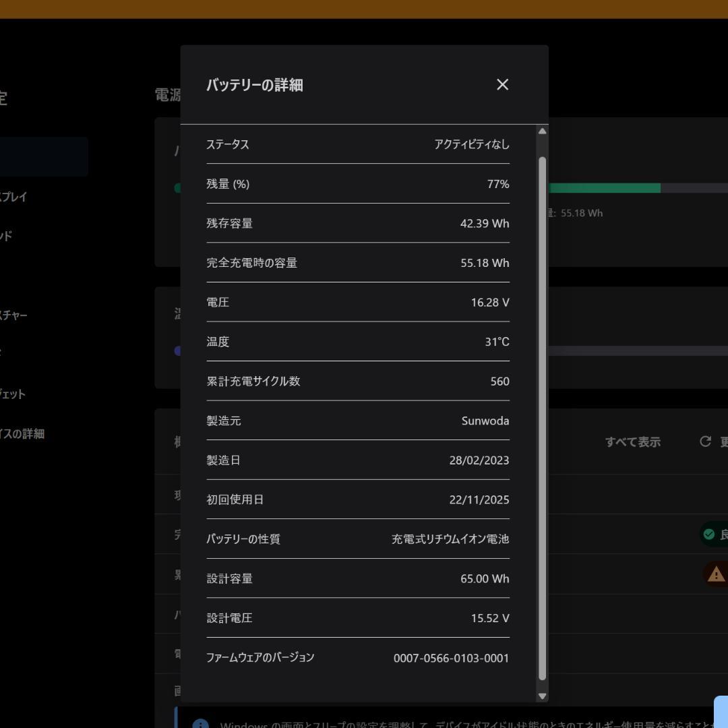Click the orange warning triangle badge
The image size is (728, 728).
click(x=715, y=574)
